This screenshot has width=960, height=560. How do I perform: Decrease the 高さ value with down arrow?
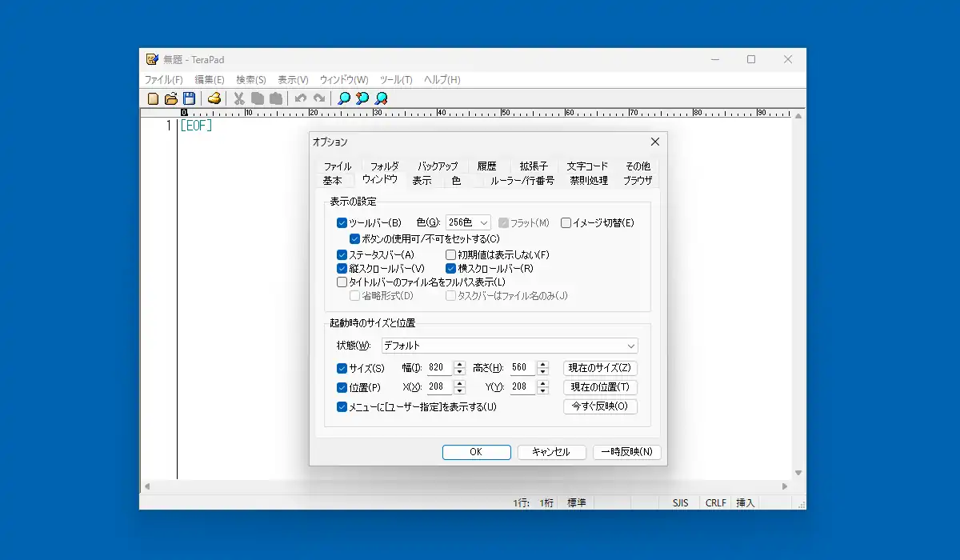pos(542,372)
